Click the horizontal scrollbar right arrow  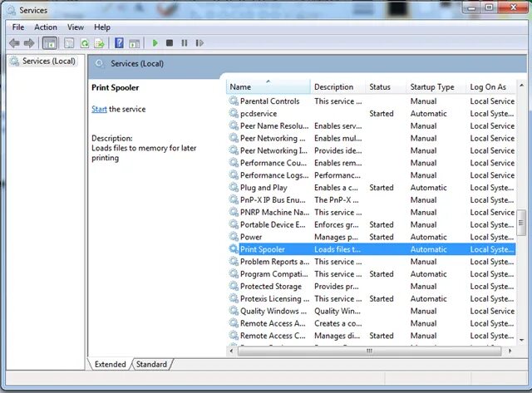[x=510, y=351]
